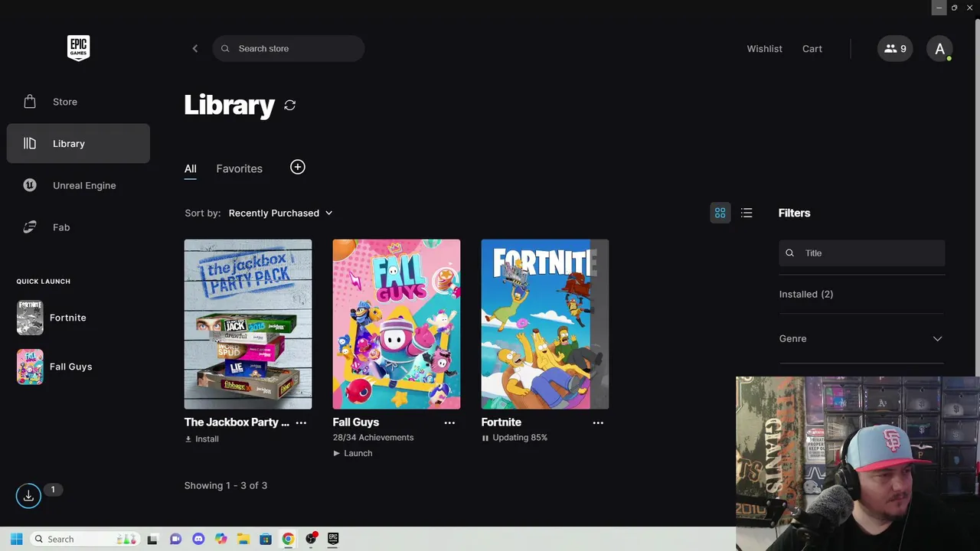Click the Fortnite title text under cover

(x=501, y=422)
